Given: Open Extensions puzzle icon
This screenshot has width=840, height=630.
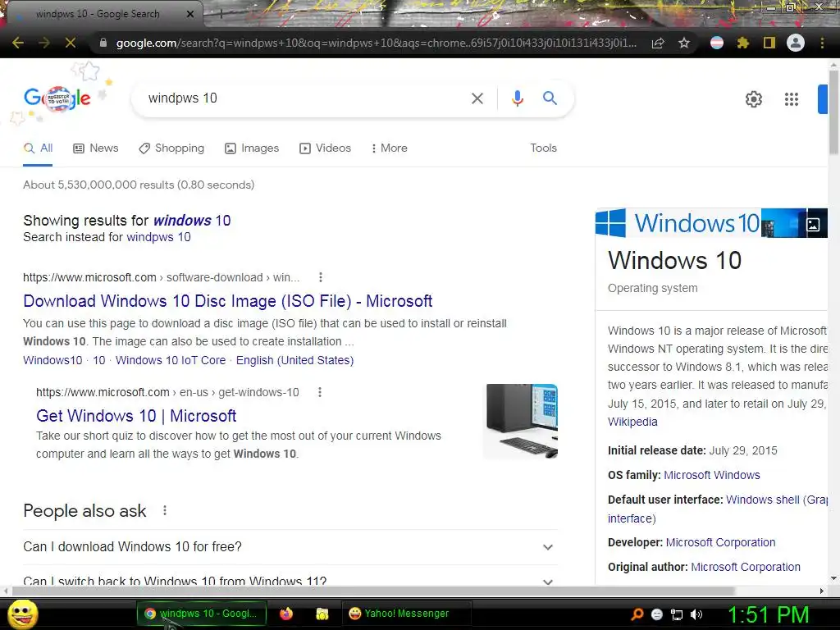Looking at the screenshot, I should coord(743,43).
